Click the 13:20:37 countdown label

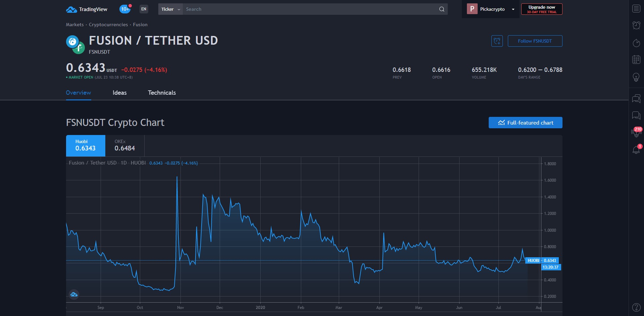click(x=550, y=267)
